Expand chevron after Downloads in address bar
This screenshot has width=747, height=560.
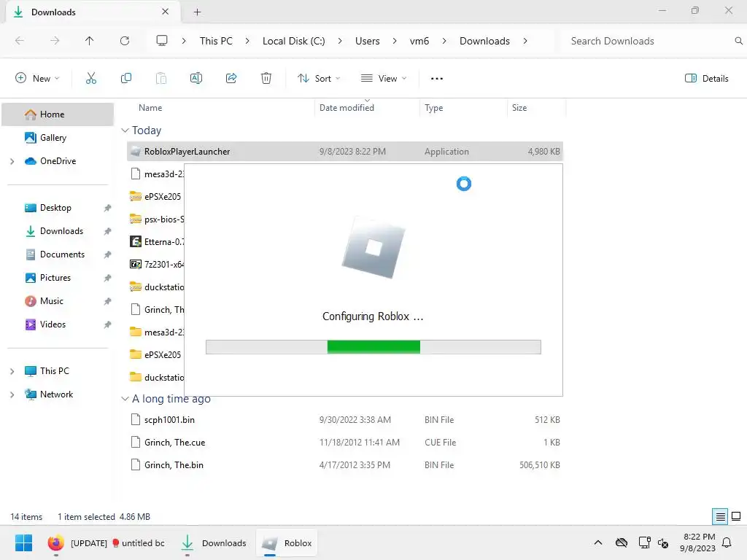click(525, 41)
